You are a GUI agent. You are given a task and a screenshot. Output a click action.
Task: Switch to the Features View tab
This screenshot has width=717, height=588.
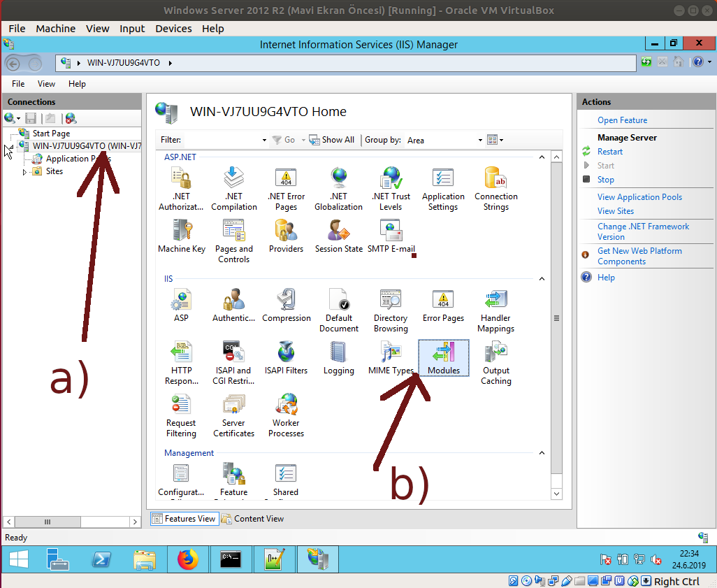point(184,519)
